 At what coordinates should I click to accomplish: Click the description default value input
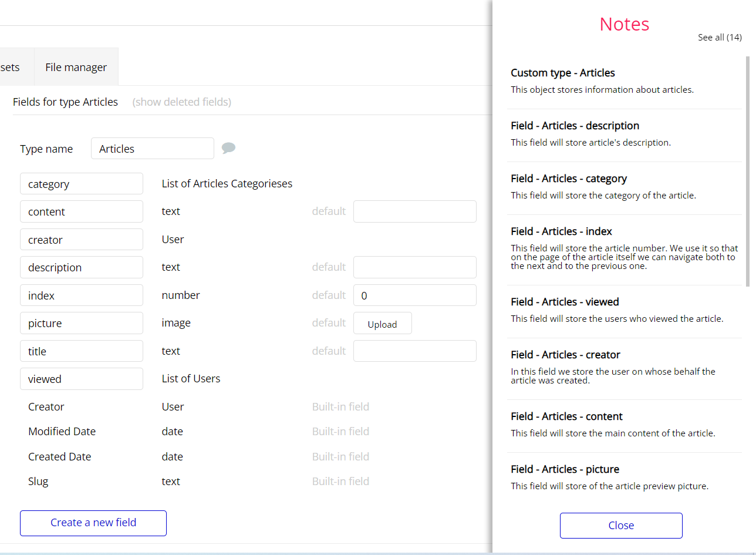point(414,267)
